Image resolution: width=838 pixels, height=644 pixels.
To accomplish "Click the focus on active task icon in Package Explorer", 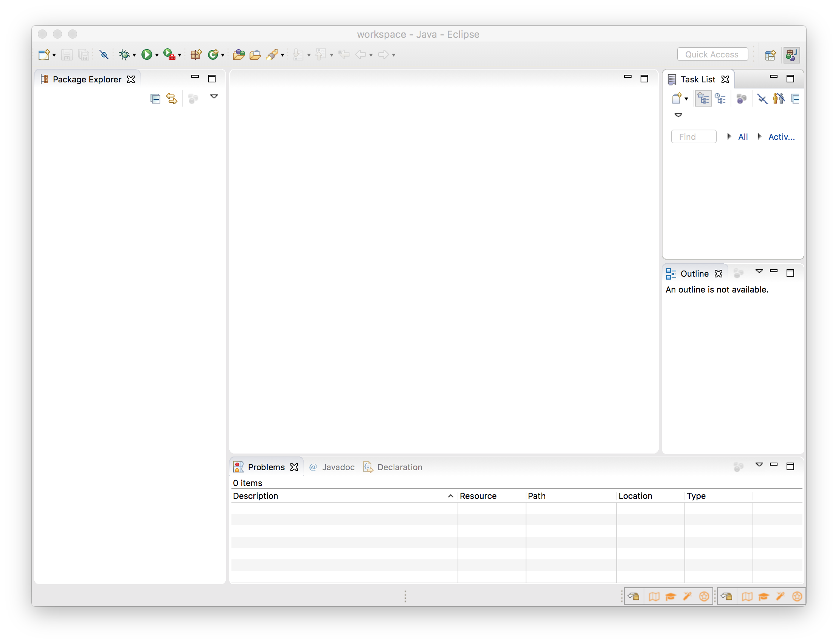I will tap(193, 99).
